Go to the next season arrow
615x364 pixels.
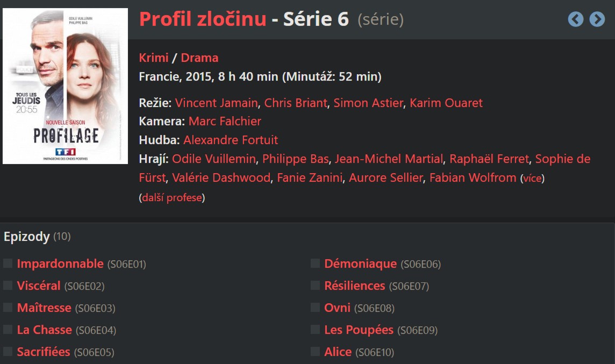(x=597, y=19)
